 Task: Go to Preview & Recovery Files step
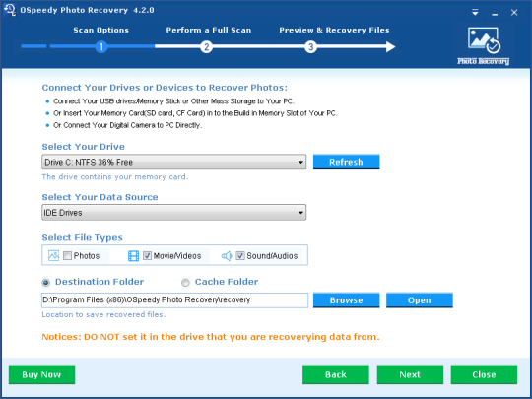coord(334,30)
